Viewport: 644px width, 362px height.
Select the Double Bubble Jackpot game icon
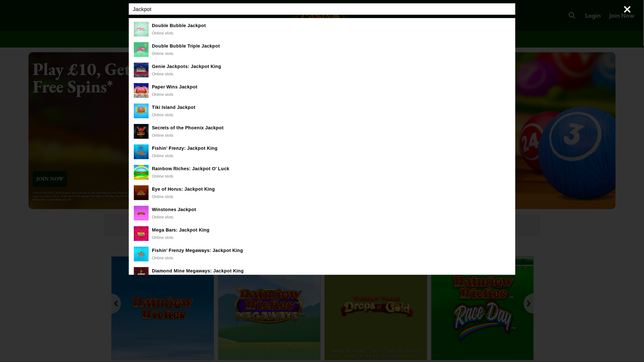pyautogui.click(x=141, y=29)
